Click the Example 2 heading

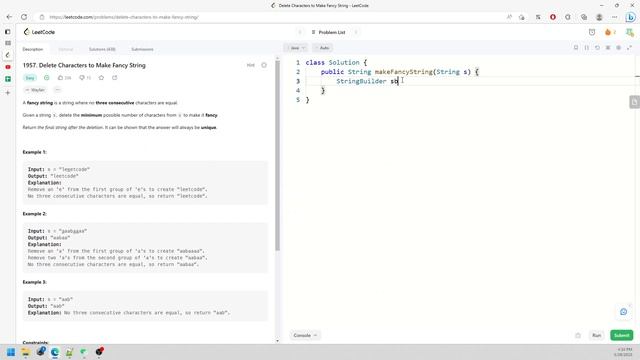pos(35,214)
